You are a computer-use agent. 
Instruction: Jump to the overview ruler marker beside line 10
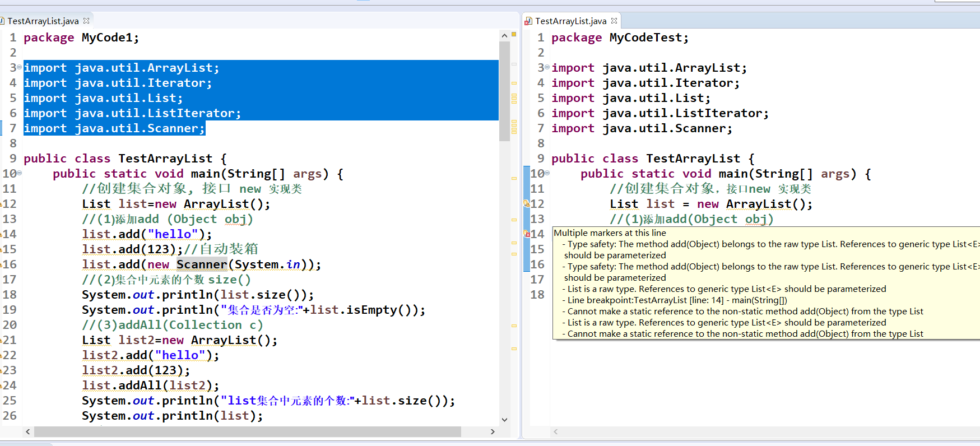pyautogui.click(x=514, y=178)
